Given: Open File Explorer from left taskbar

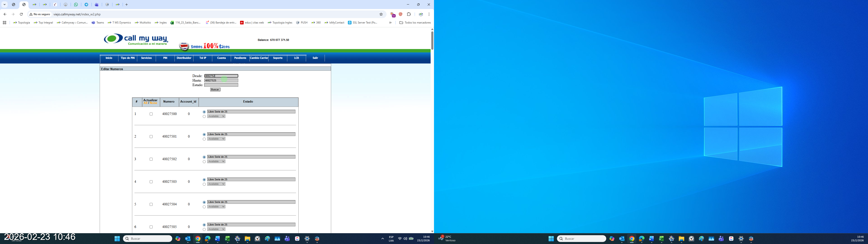Looking at the screenshot, I should coord(247,239).
